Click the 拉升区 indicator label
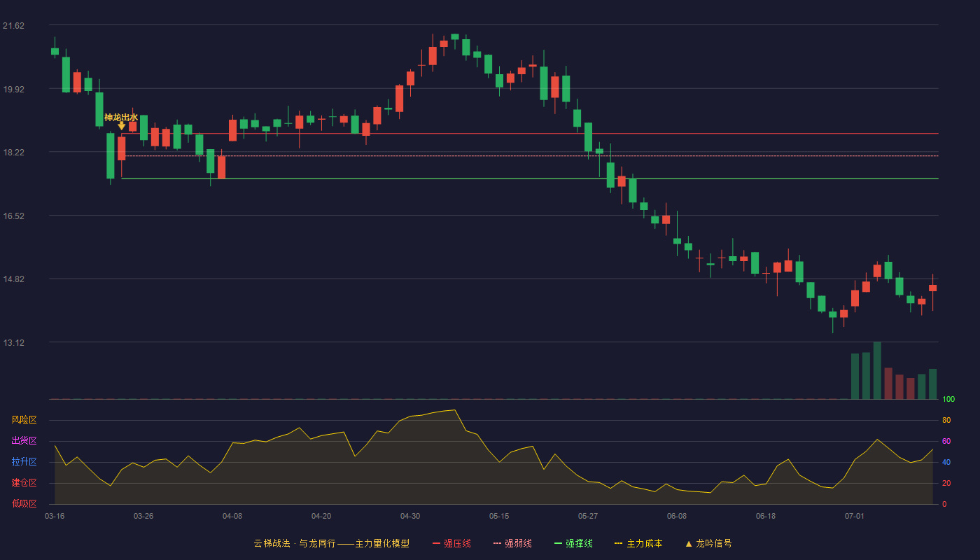Image resolution: width=980 pixels, height=560 pixels. pyautogui.click(x=24, y=462)
